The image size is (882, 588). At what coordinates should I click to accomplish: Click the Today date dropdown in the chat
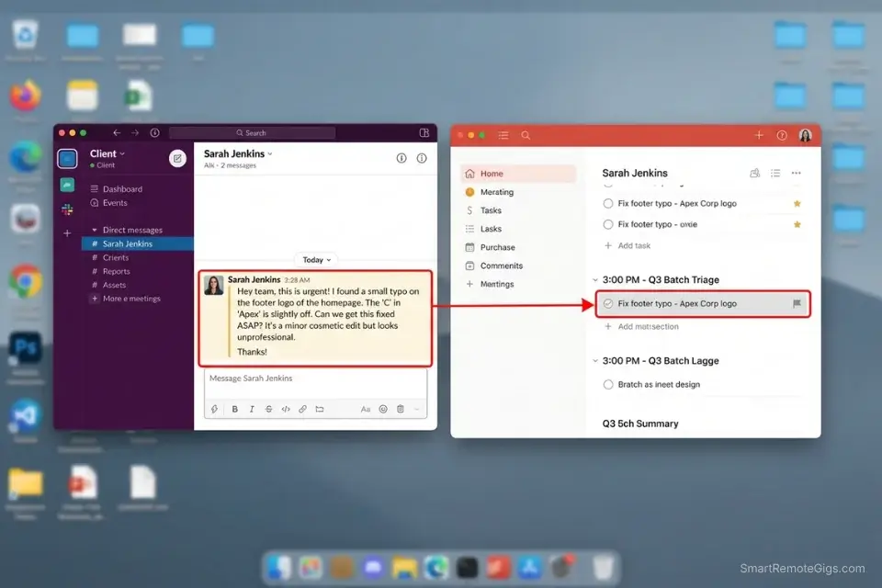point(316,259)
